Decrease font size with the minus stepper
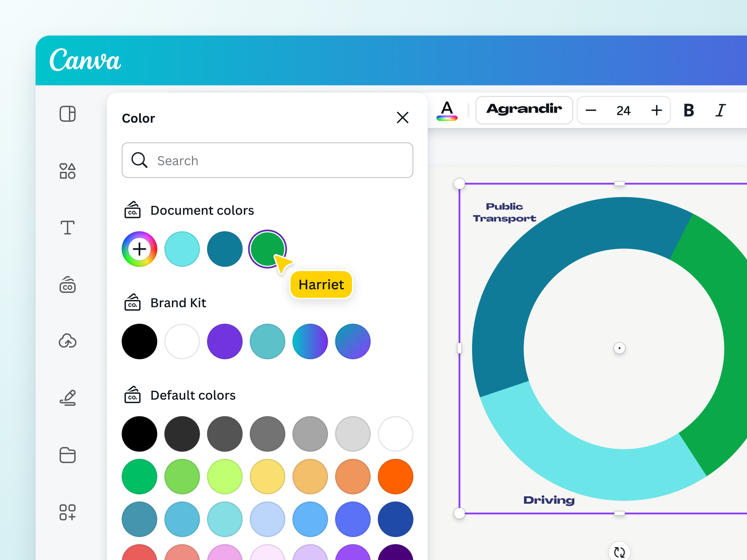Image resolution: width=747 pixels, height=560 pixels. click(x=591, y=110)
